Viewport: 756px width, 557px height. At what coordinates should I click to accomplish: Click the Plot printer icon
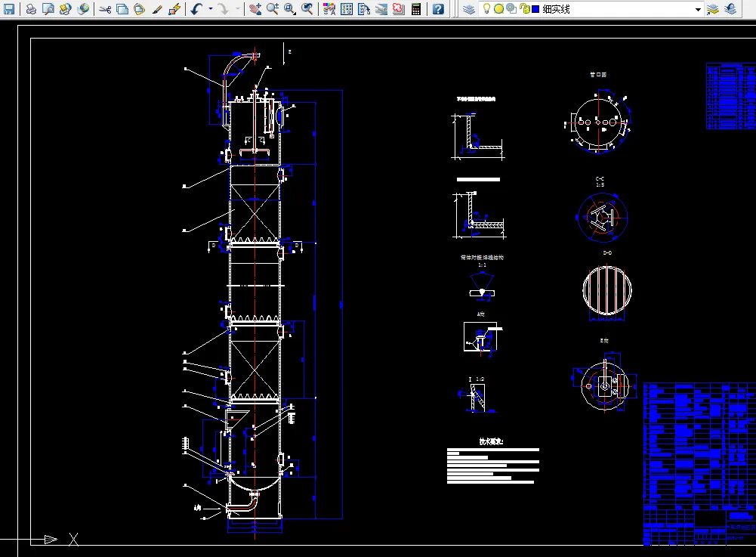click(x=31, y=8)
